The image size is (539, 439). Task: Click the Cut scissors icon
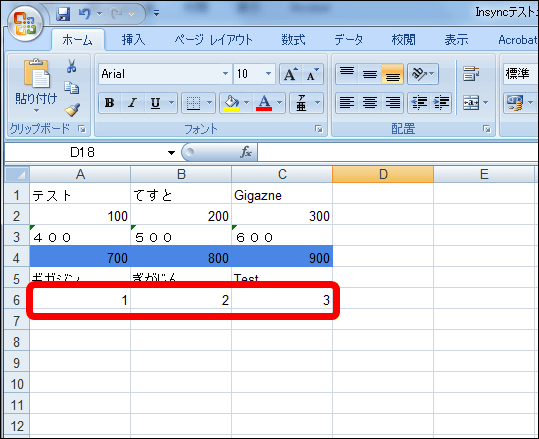click(72, 66)
